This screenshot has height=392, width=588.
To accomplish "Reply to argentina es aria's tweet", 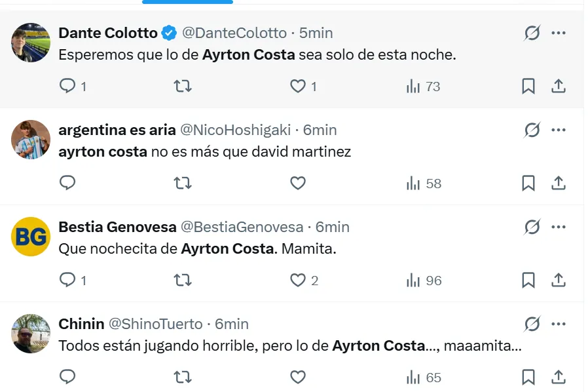I will tap(67, 183).
